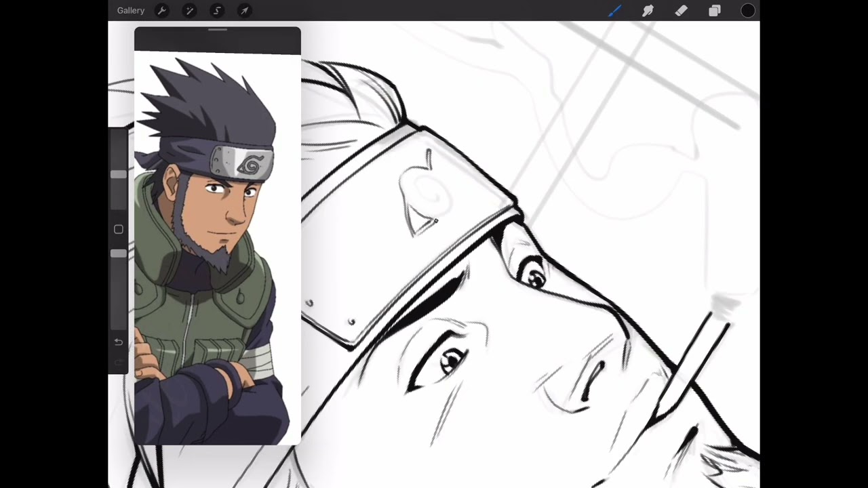Open the Actions wrench menu
This screenshot has width=868, height=488.
162,11
